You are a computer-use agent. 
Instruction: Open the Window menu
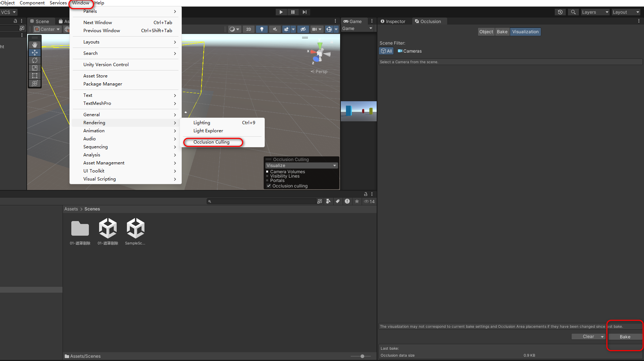(x=80, y=3)
